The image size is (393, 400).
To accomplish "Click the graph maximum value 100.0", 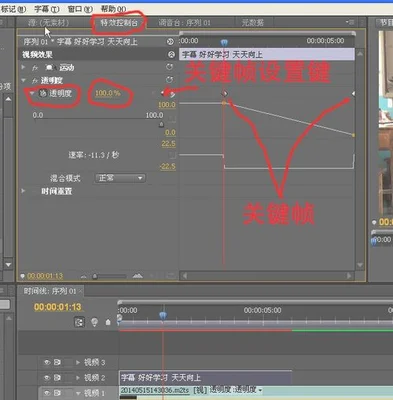I will click(x=167, y=105).
